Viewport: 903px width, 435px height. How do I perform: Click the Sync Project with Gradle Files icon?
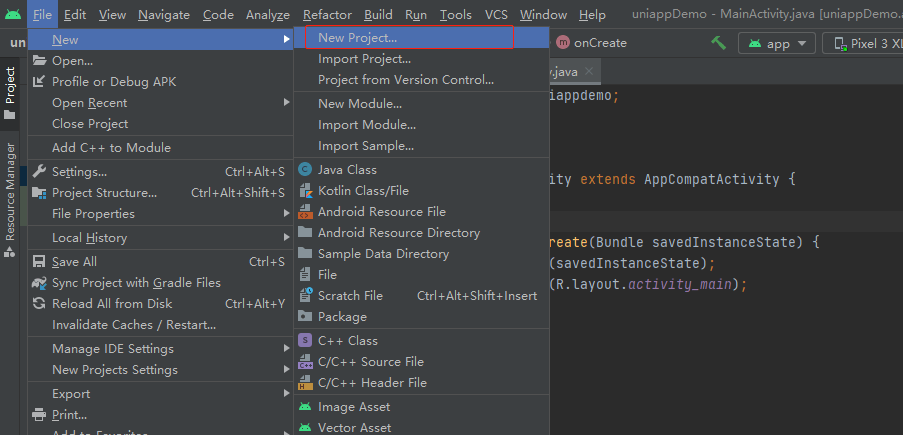39,283
